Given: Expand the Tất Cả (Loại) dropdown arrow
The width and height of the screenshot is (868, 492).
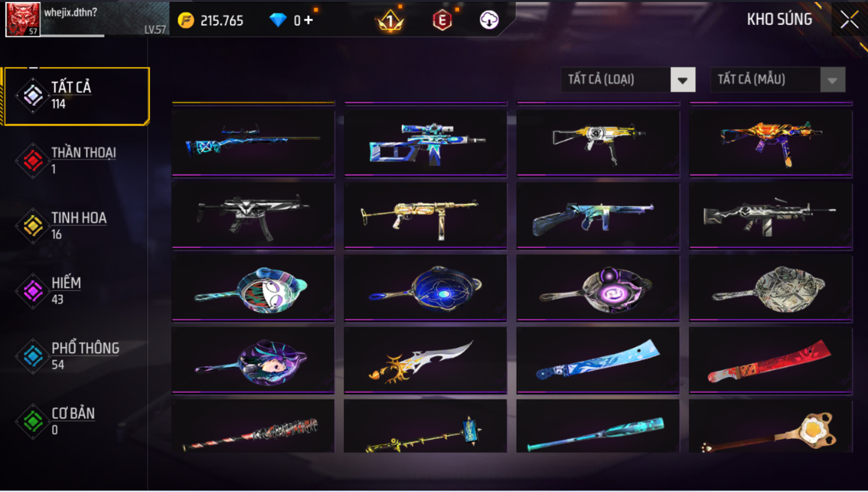Looking at the screenshot, I should 682,80.
